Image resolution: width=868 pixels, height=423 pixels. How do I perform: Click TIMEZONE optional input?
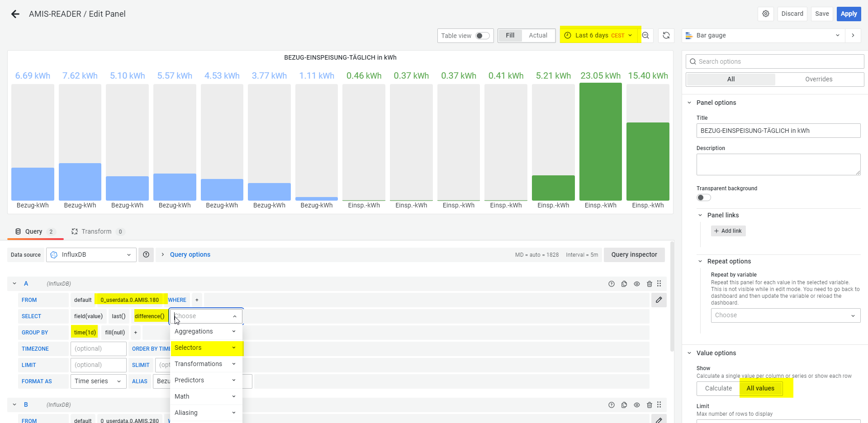click(99, 349)
